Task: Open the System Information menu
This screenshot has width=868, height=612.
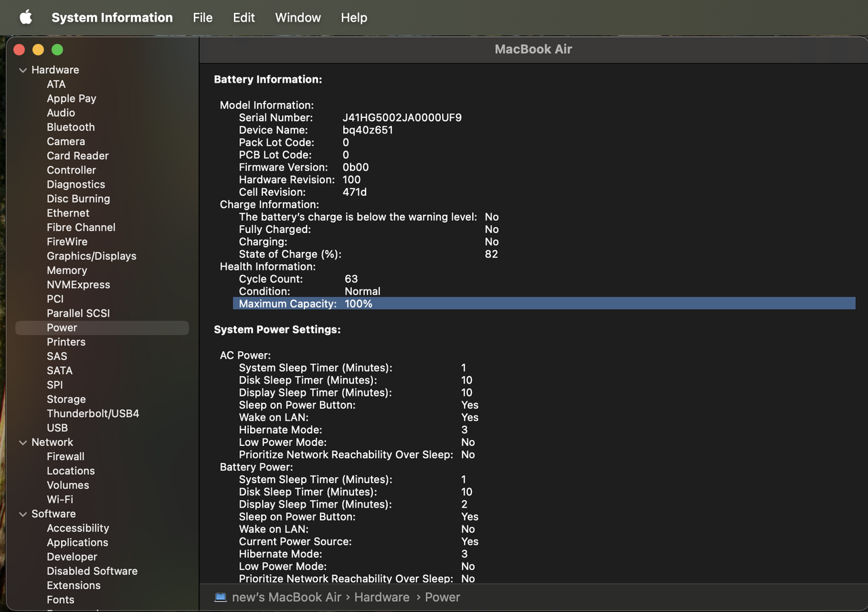Action: tap(112, 18)
